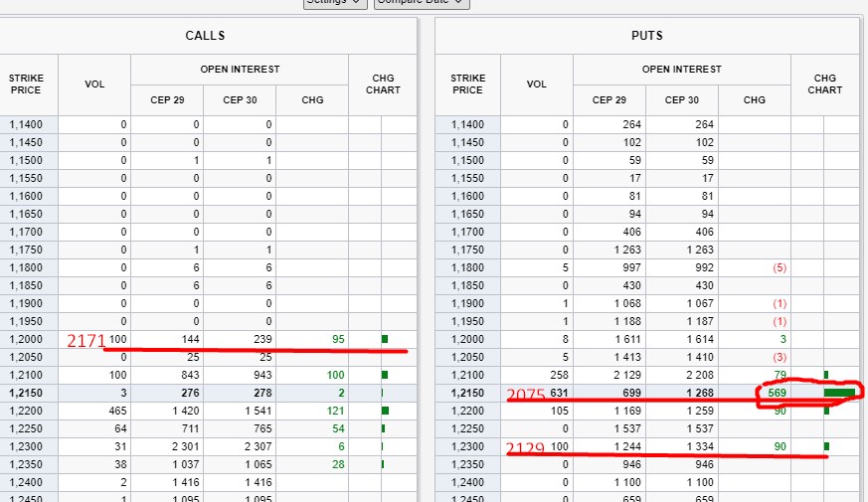The width and height of the screenshot is (868, 502).
Task: Expand the Compare Date dropdown
Action: coord(422,3)
